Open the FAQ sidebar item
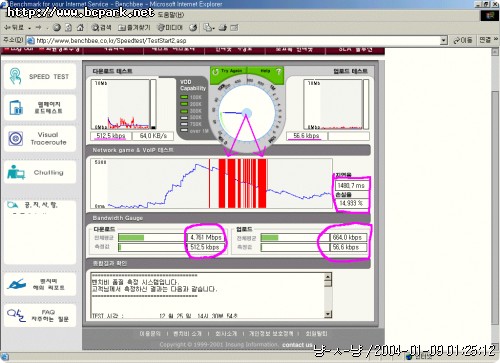The height and width of the screenshot is (363, 500). point(40,315)
